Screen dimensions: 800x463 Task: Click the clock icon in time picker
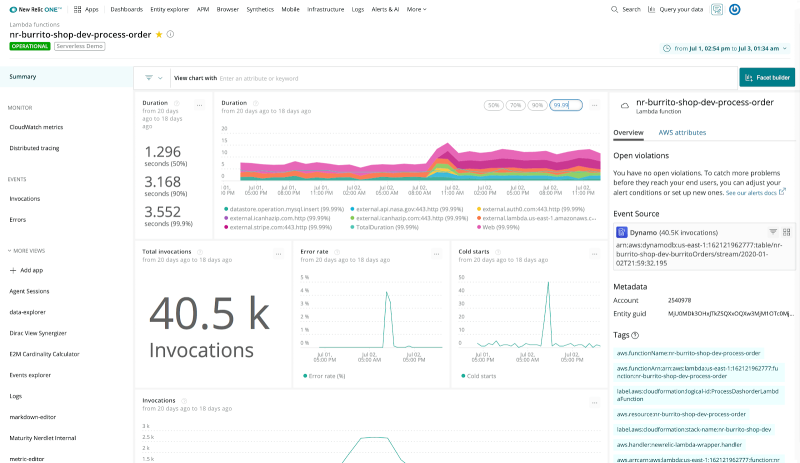pos(666,48)
